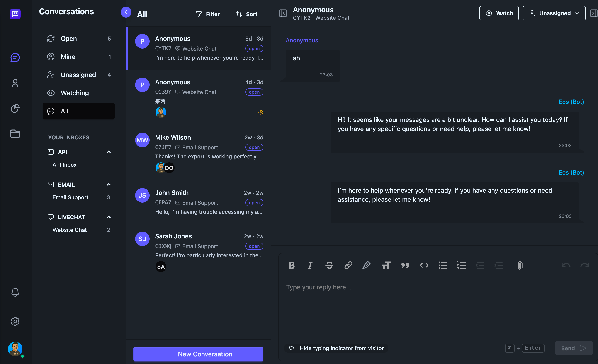Toggle Watch on this conversation
Image resolution: width=598 pixels, height=364 pixels.
tap(499, 13)
